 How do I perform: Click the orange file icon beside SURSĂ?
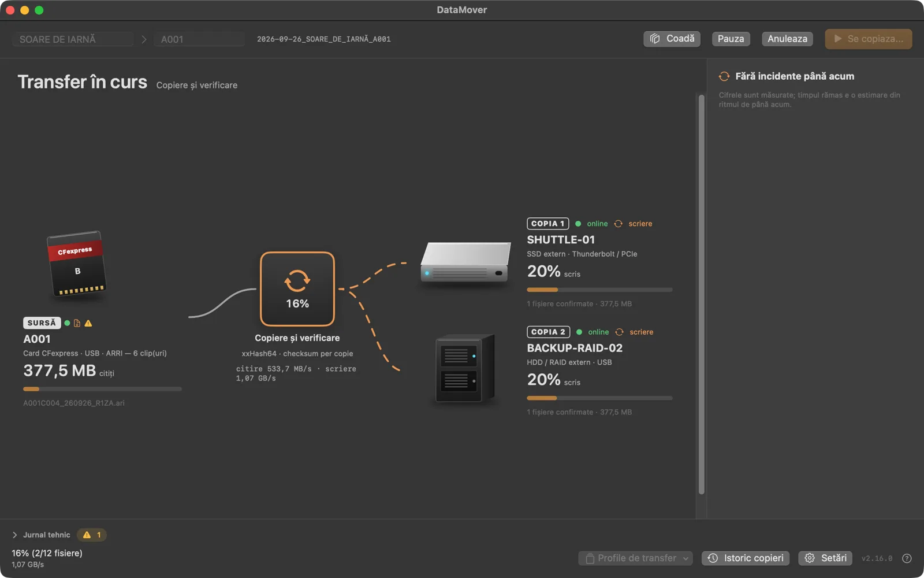tap(77, 323)
